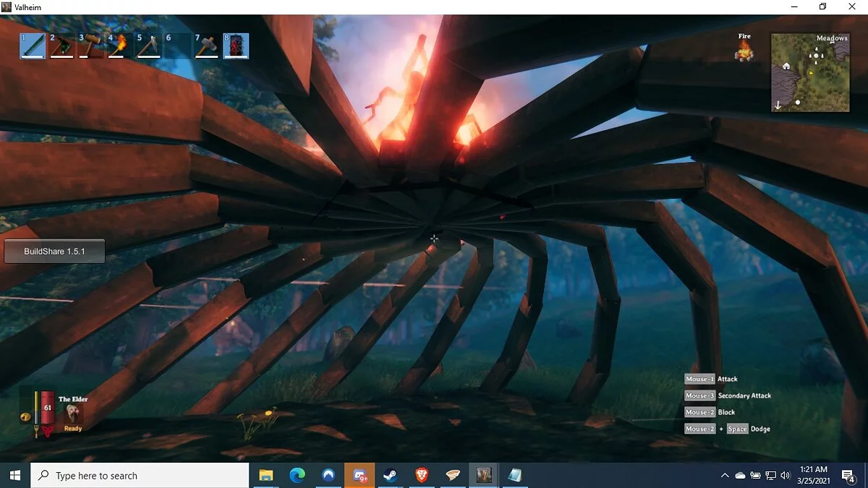The image size is (868, 488).
Task: Select the sword in hotbar slot 1
Action: [x=33, y=46]
